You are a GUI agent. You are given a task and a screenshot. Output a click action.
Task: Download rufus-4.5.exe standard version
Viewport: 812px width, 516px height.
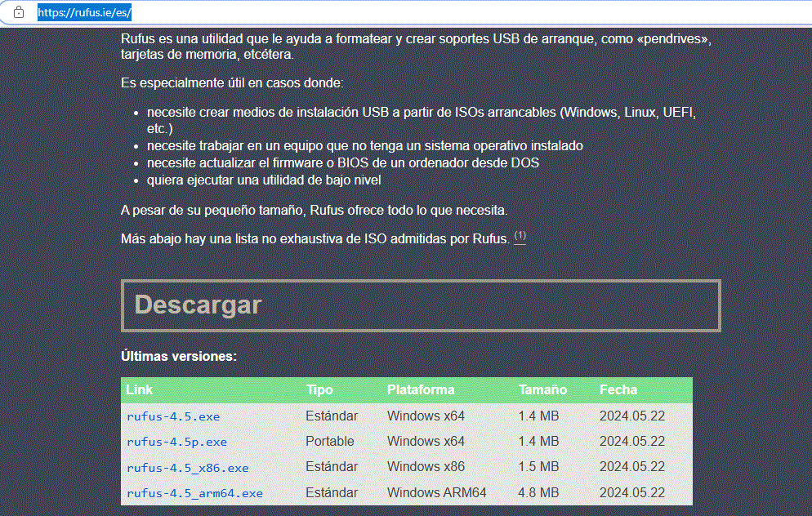point(173,416)
